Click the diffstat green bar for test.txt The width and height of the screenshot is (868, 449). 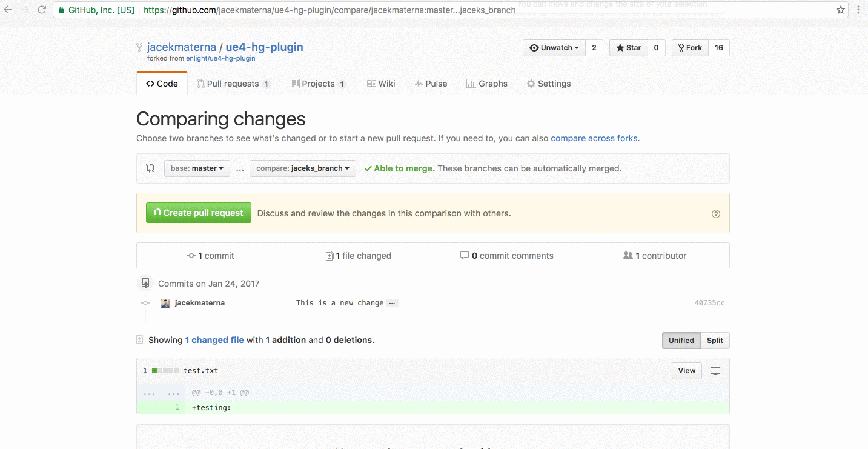(165, 371)
